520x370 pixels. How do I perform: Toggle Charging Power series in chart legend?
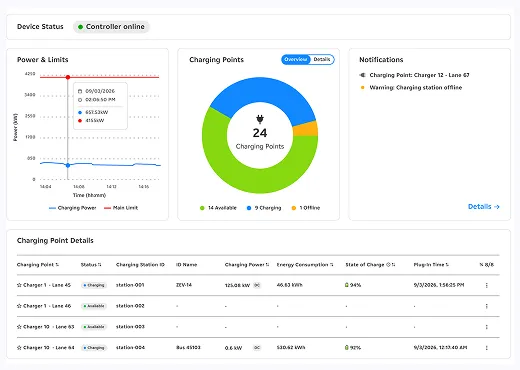coord(72,208)
